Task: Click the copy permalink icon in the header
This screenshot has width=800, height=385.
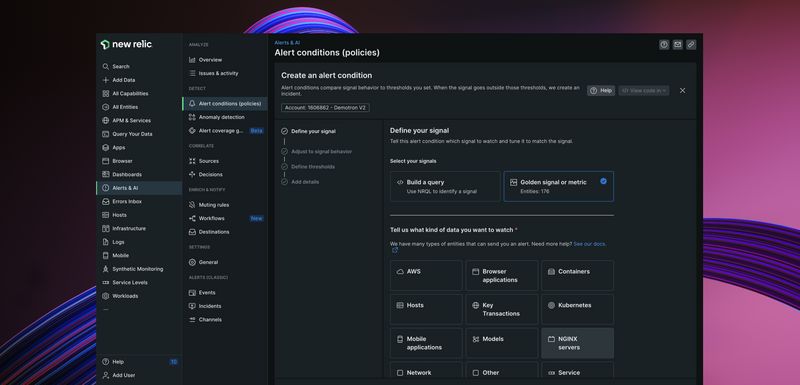Action: coord(691,45)
